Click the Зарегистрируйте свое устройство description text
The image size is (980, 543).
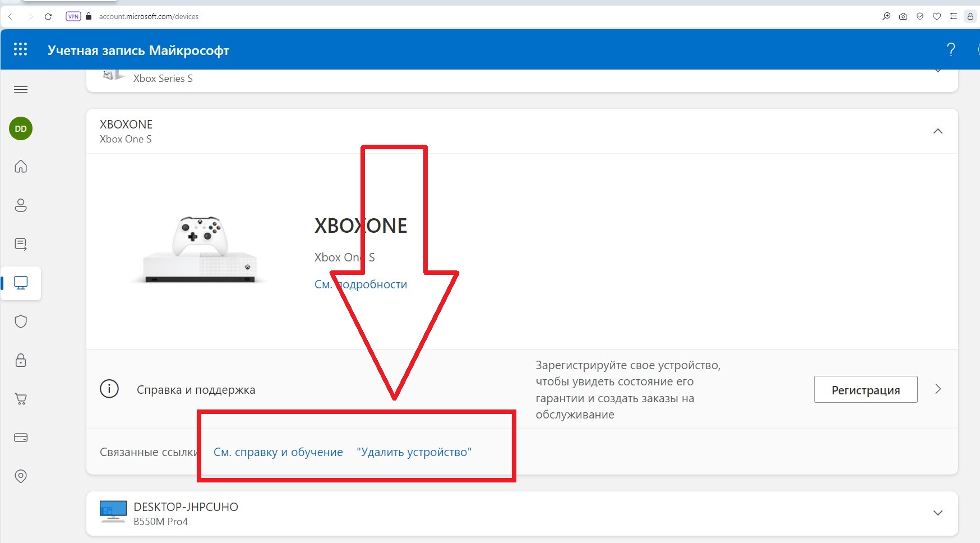click(x=628, y=390)
